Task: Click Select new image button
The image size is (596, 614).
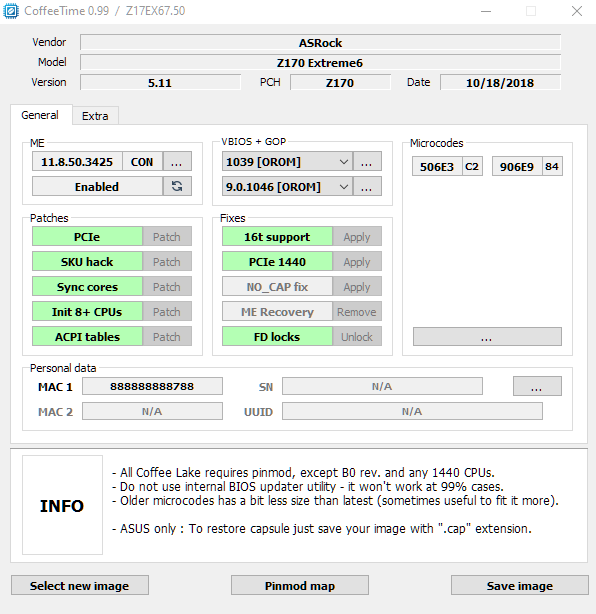Action: pos(80,585)
